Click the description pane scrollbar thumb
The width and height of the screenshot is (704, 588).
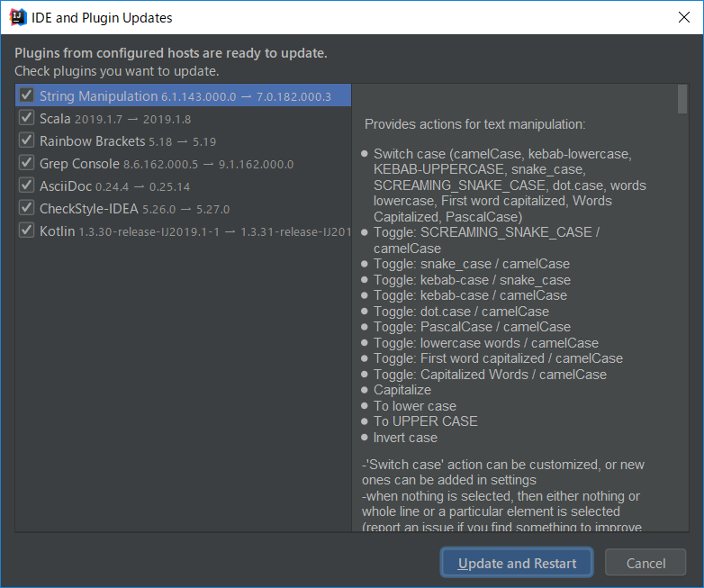tap(682, 99)
